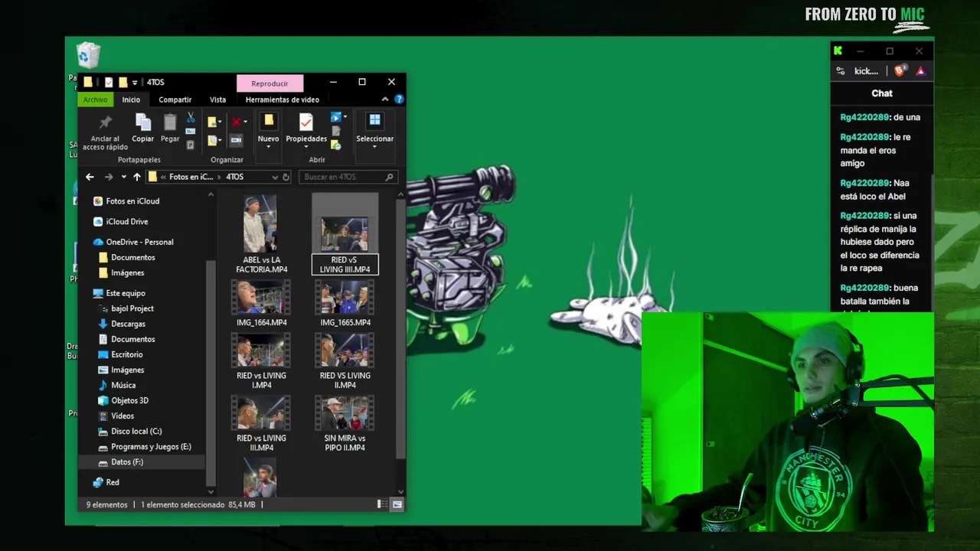
Task: Select Red in navigation pane
Action: (x=113, y=482)
